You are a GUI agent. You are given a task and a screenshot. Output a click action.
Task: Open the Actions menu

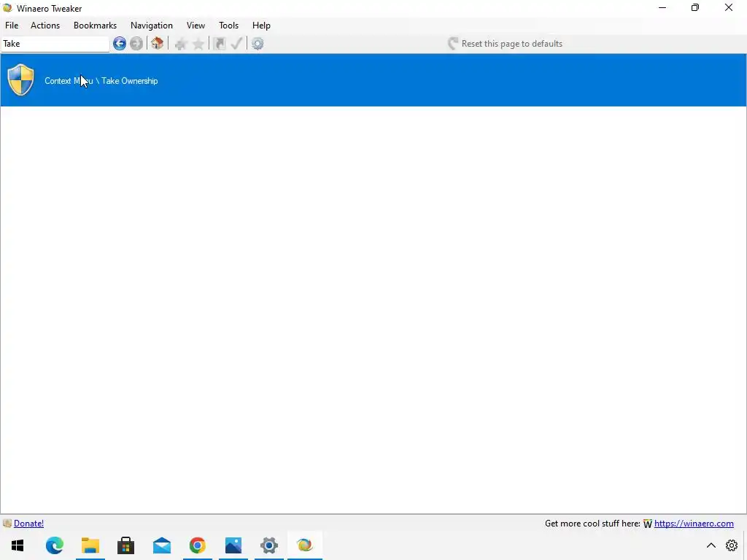45,26
